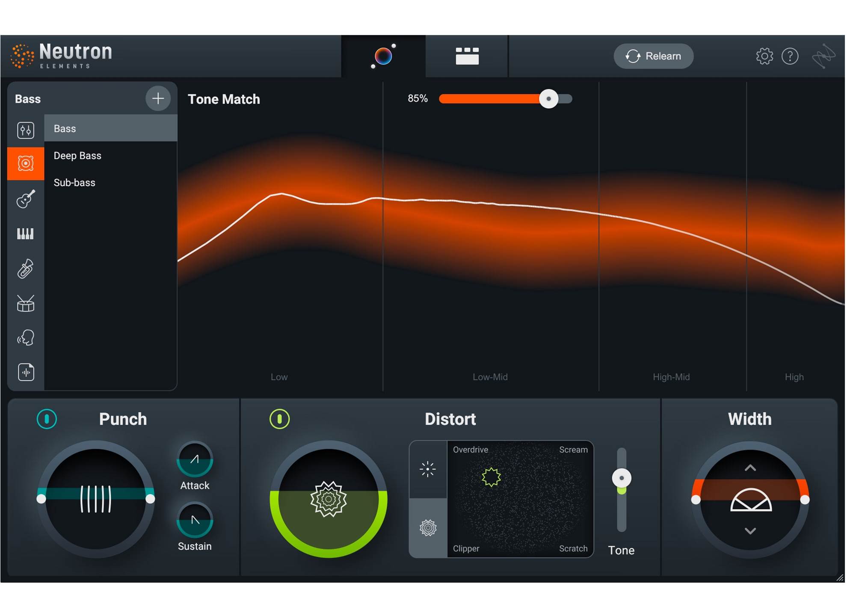
Task: Click the Relearn button
Action: point(653,56)
